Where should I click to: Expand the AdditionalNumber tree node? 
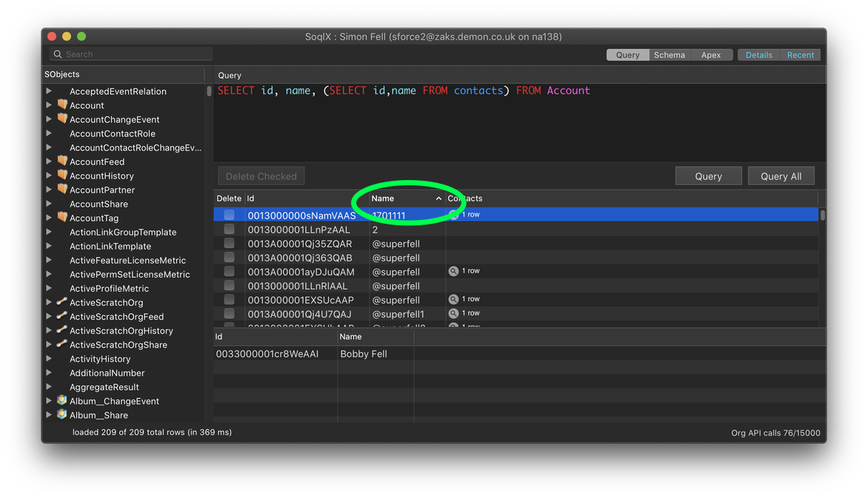pyautogui.click(x=50, y=372)
